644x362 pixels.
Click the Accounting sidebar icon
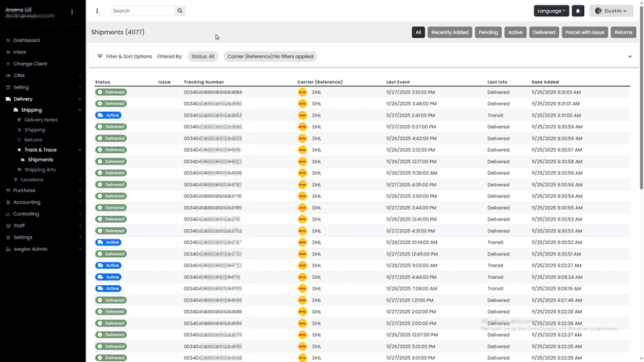click(8, 202)
